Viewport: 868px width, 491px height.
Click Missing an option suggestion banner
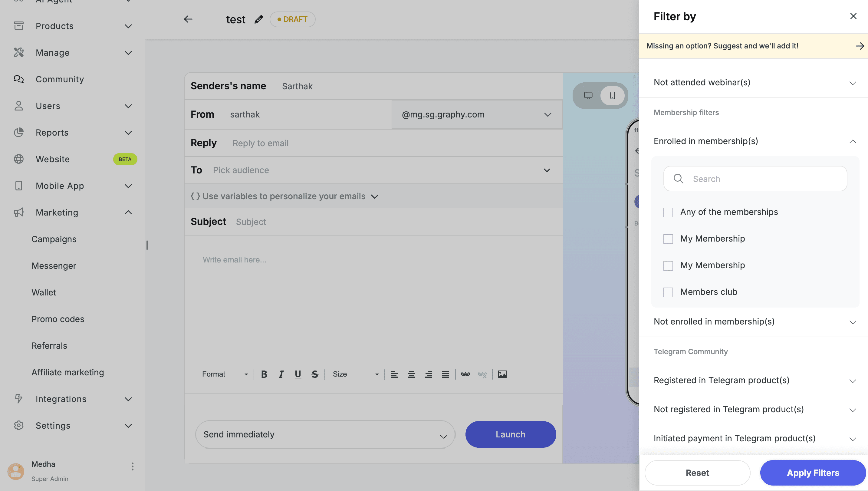pos(753,46)
